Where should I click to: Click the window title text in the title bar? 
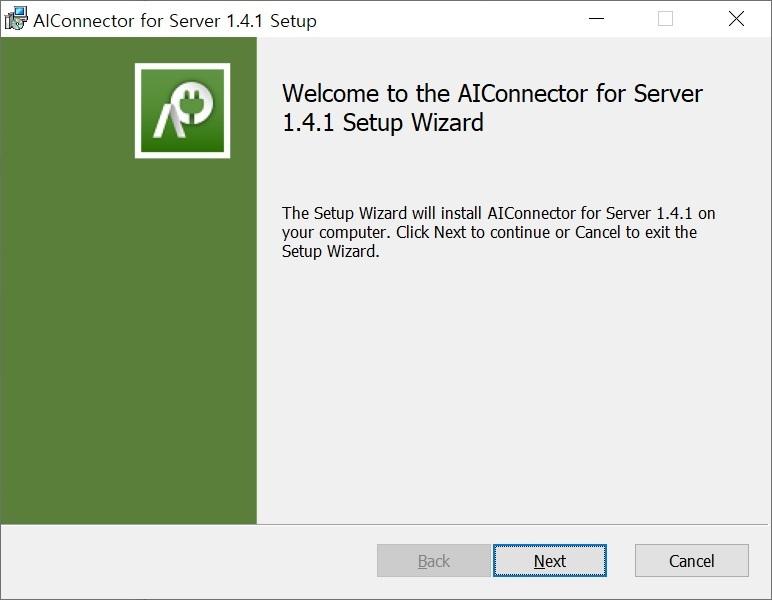(175, 20)
